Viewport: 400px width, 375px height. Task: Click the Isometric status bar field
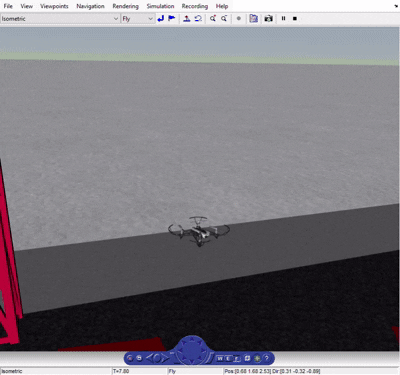click(x=56, y=371)
